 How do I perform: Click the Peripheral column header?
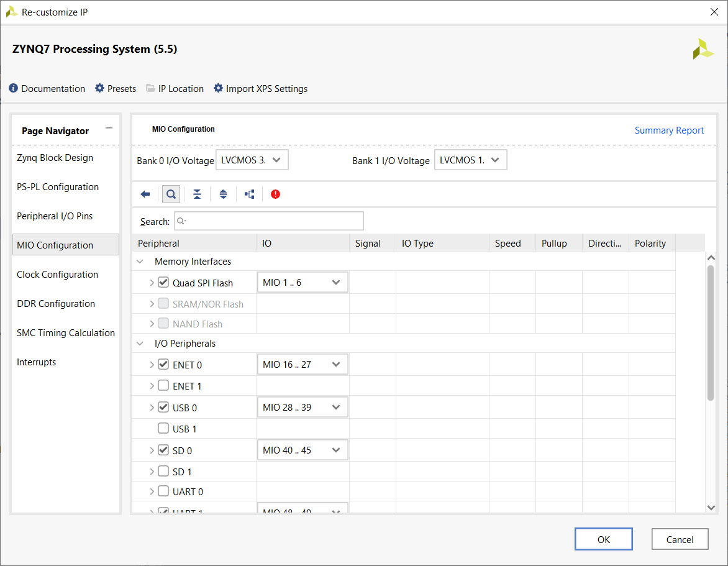194,244
